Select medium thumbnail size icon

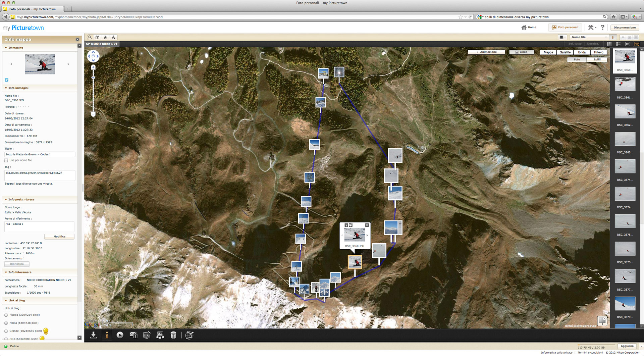[x=629, y=37]
